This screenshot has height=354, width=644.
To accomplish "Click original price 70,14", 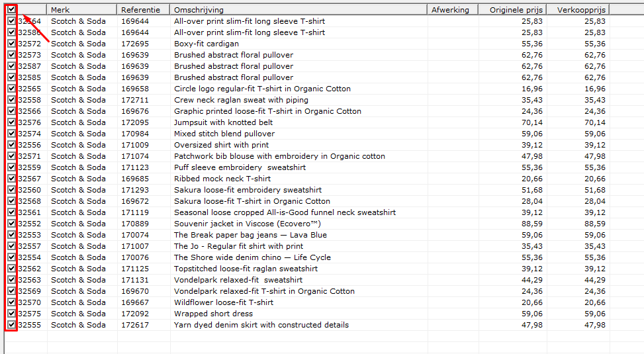I will [x=532, y=122].
